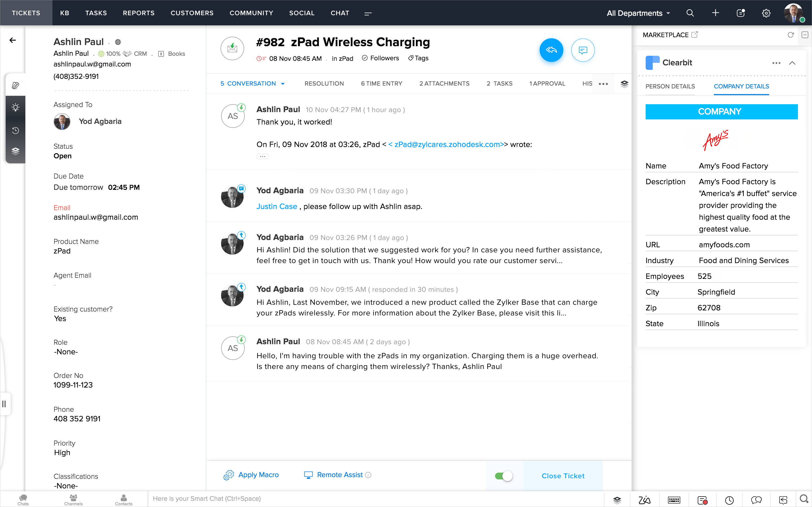This screenshot has height=507, width=812.
Task: Click back arrow to ticket list
Action: (x=13, y=40)
